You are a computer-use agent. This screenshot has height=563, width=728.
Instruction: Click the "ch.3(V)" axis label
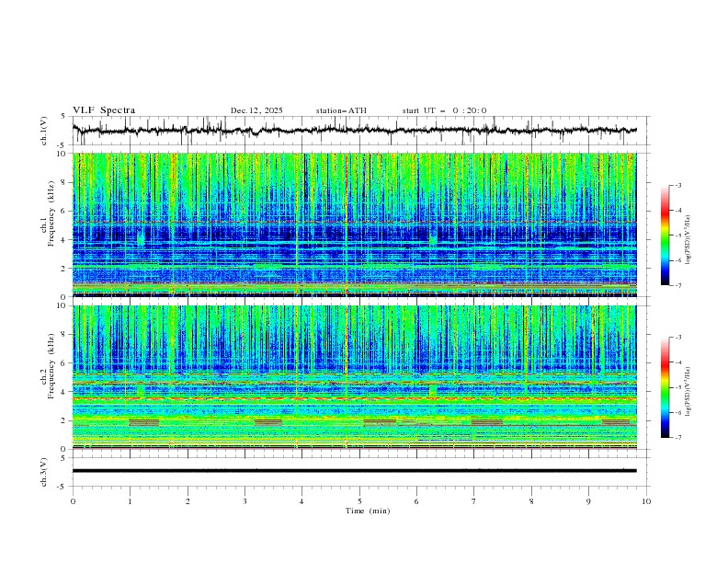[44, 472]
